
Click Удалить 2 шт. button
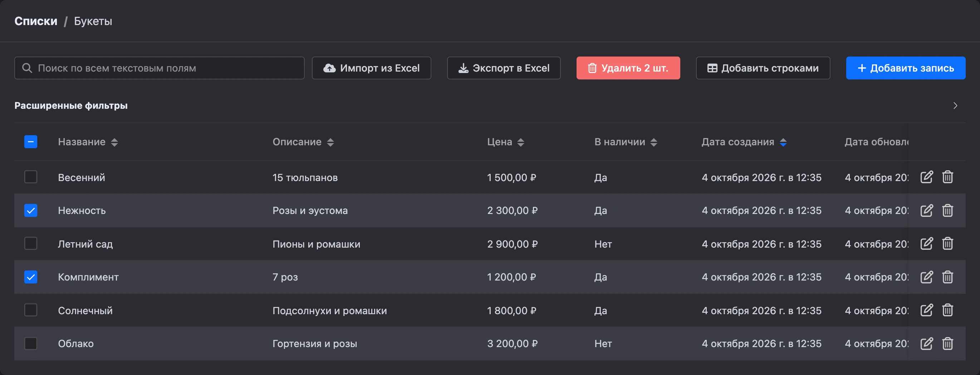[628, 68]
